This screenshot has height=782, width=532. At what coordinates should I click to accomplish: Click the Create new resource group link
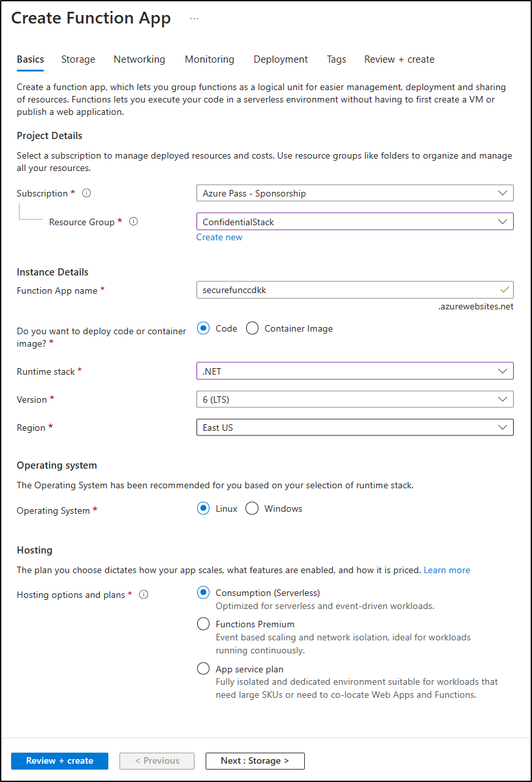tap(219, 236)
